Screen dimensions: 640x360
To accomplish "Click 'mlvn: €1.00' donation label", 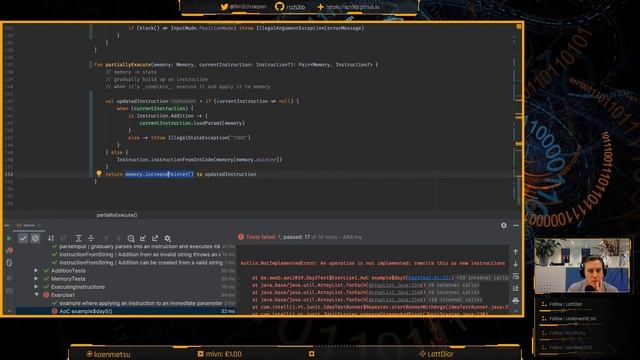I will point(220,354).
